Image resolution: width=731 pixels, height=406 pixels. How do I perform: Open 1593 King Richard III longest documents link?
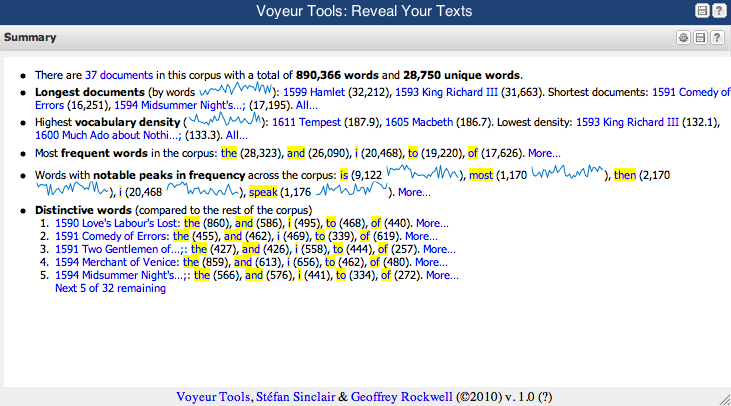point(446,92)
